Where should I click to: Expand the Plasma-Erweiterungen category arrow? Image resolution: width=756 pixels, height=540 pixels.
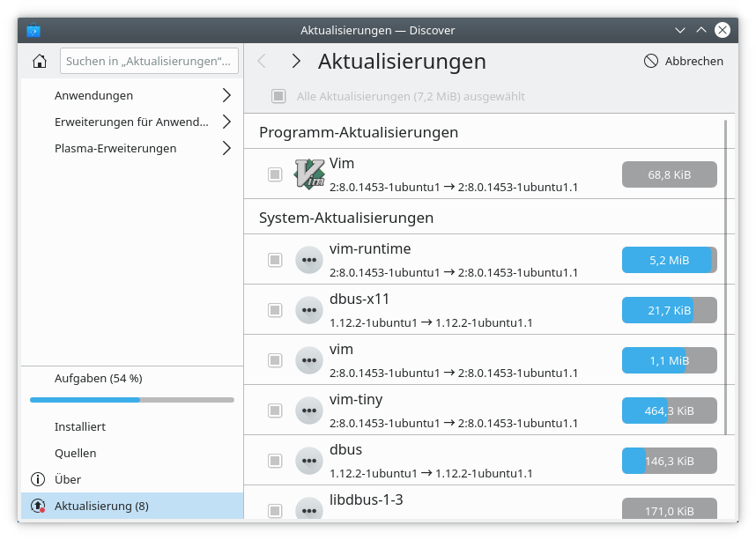[226, 148]
